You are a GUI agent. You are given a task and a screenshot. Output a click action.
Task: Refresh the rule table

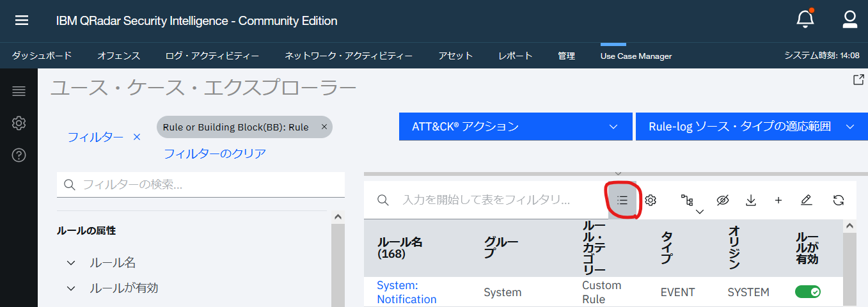click(839, 200)
